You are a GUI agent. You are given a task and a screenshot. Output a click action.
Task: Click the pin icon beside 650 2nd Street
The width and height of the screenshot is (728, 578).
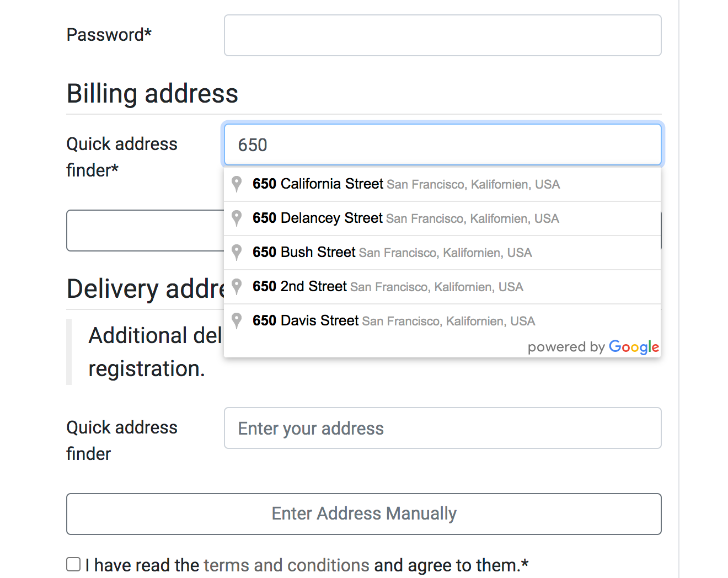(x=237, y=287)
